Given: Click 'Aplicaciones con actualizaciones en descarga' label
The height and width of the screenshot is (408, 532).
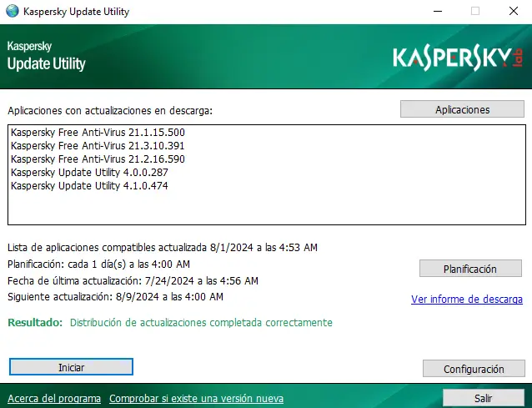Looking at the screenshot, I should pos(110,111).
